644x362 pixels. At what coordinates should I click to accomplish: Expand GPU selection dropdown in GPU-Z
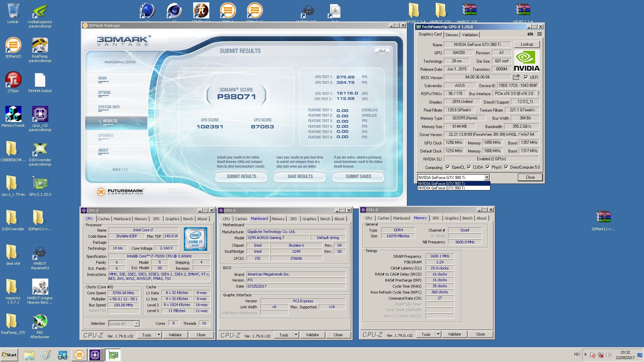coord(486,178)
